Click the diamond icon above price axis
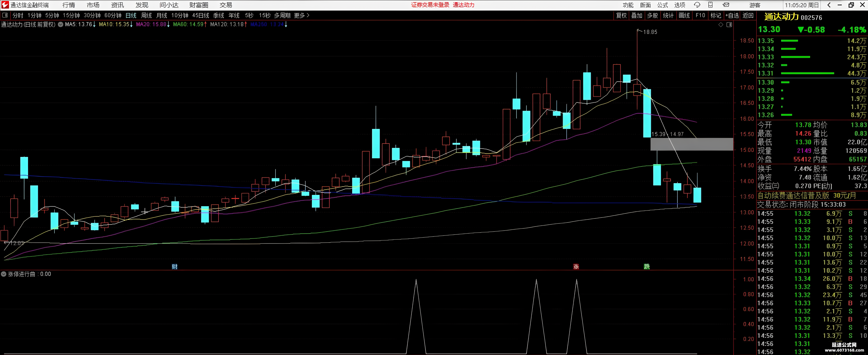 pyautogui.click(x=721, y=25)
